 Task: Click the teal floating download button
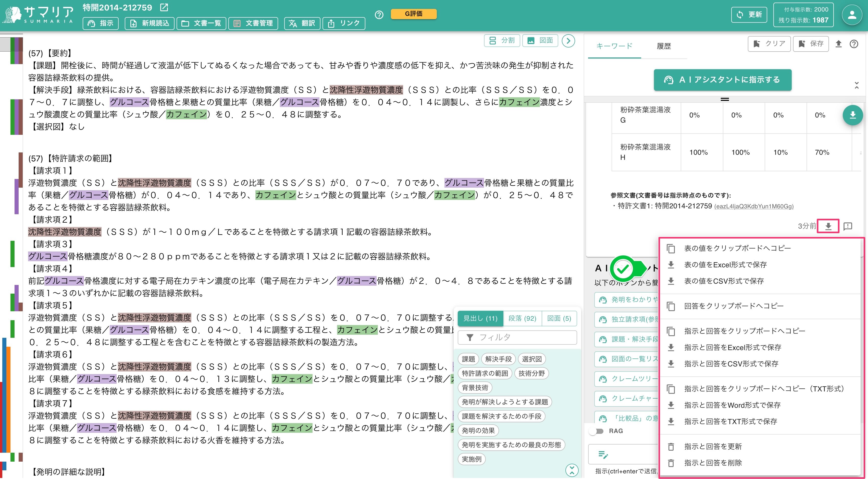852,115
